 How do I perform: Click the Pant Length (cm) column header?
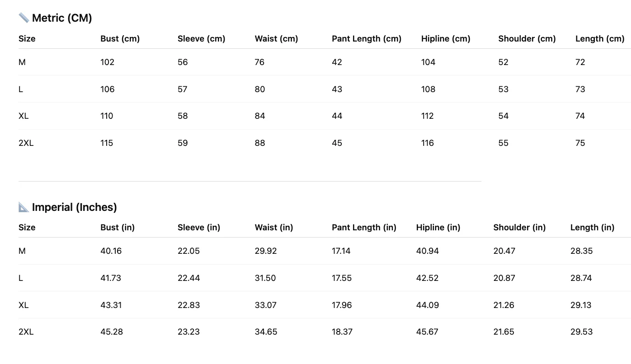[367, 39]
